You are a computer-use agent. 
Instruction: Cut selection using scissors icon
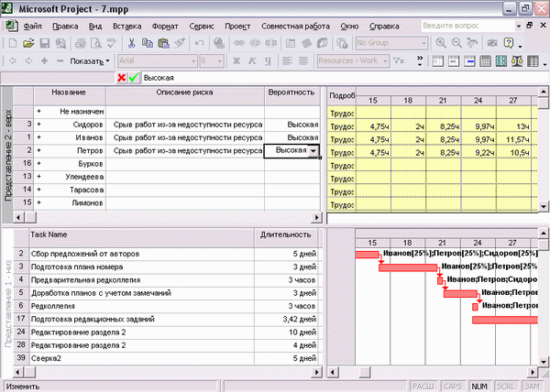(131, 43)
